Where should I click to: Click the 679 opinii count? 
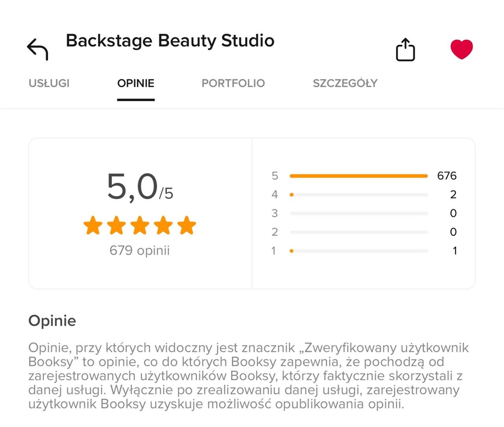click(x=140, y=251)
